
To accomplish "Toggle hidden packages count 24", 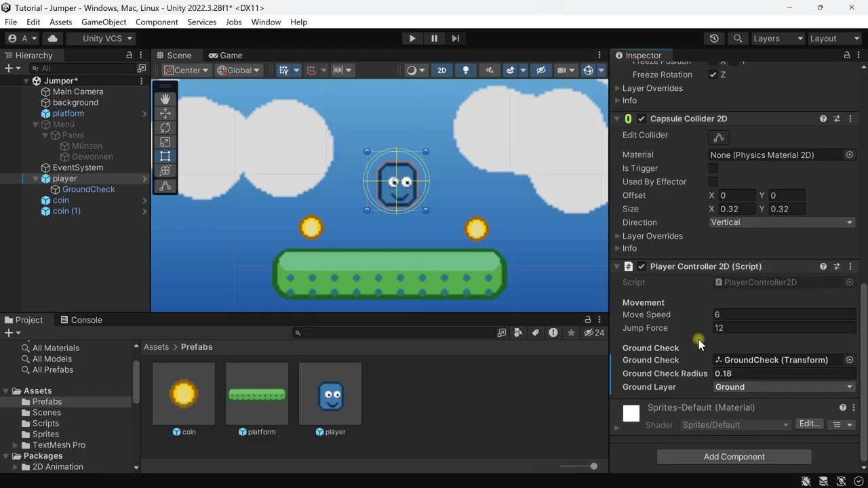I will click(x=595, y=333).
